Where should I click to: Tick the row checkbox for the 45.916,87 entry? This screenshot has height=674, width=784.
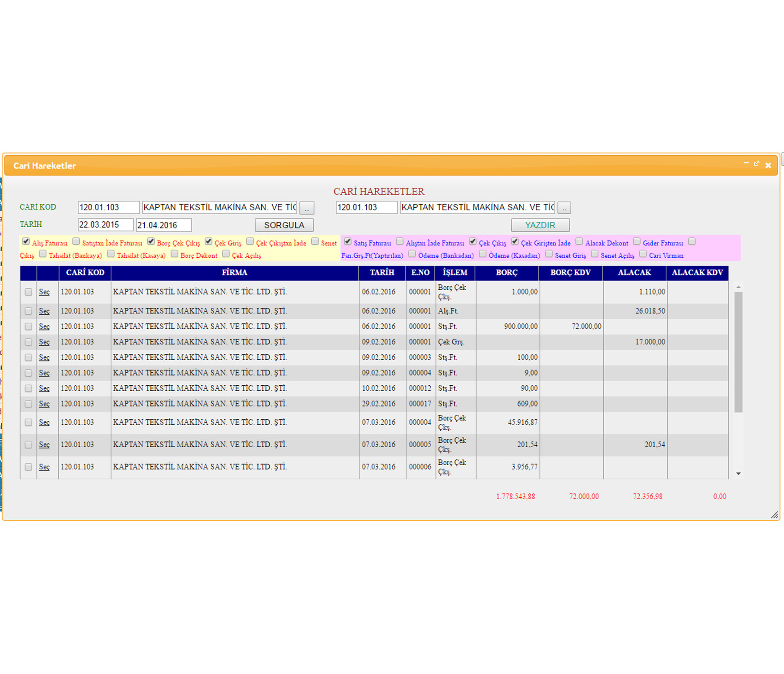(28, 423)
